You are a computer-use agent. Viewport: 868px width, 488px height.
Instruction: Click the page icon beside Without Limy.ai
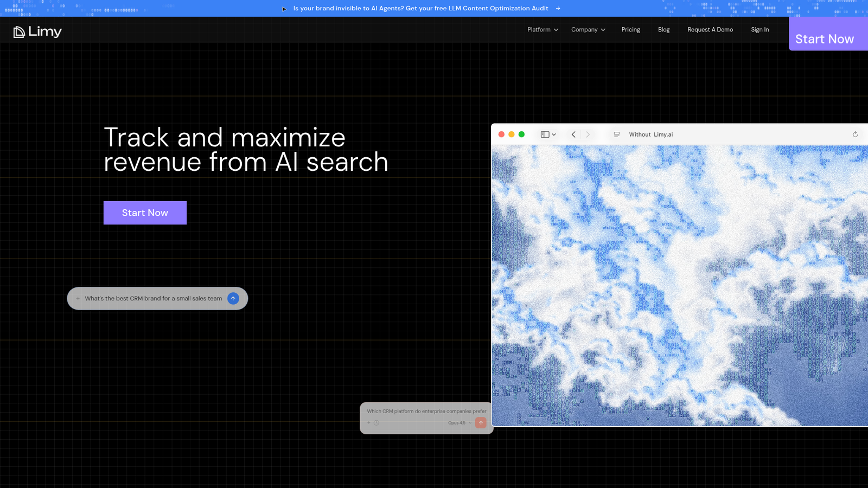(x=617, y=134)
